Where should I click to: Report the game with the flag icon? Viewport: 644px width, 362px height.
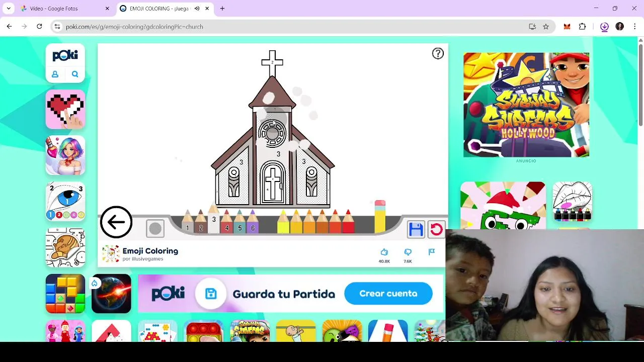pyautogui.click(x=432, y=252)
